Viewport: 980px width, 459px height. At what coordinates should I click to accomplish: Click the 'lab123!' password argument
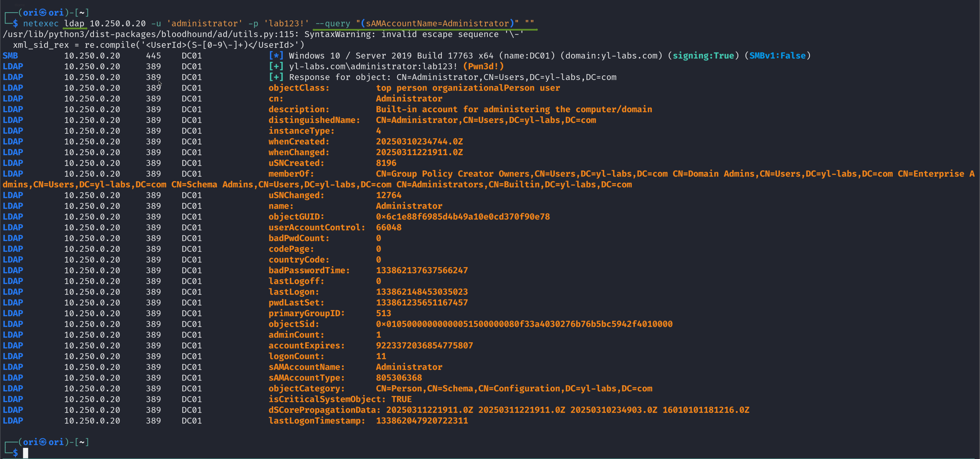286,24
